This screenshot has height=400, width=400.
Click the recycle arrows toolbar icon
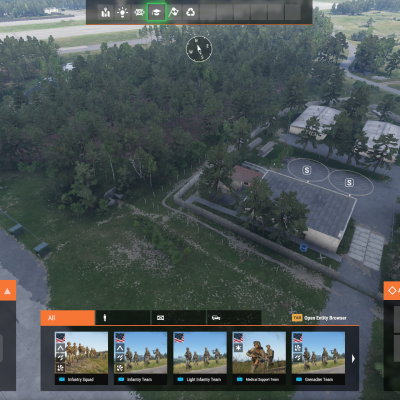[190, 13]
